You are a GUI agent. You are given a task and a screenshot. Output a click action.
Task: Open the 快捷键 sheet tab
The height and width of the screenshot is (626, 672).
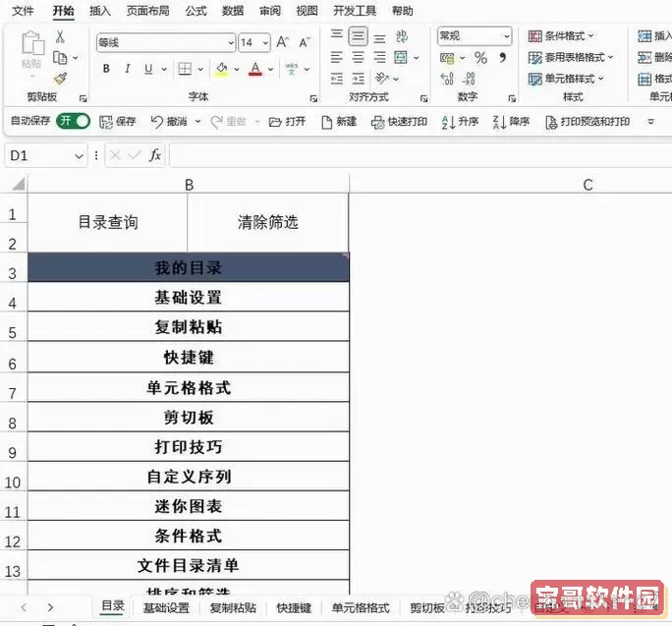(294, 608)
